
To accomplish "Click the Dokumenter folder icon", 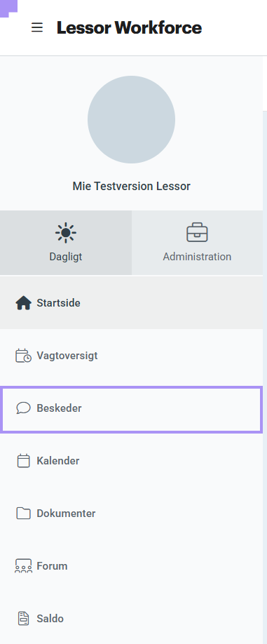I will (x=23, y=514).
